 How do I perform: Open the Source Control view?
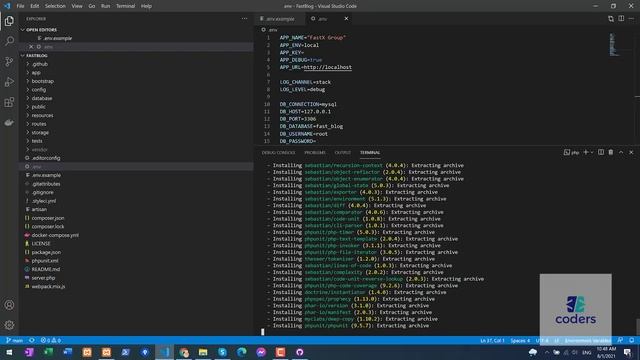click(x=9, y=61)
